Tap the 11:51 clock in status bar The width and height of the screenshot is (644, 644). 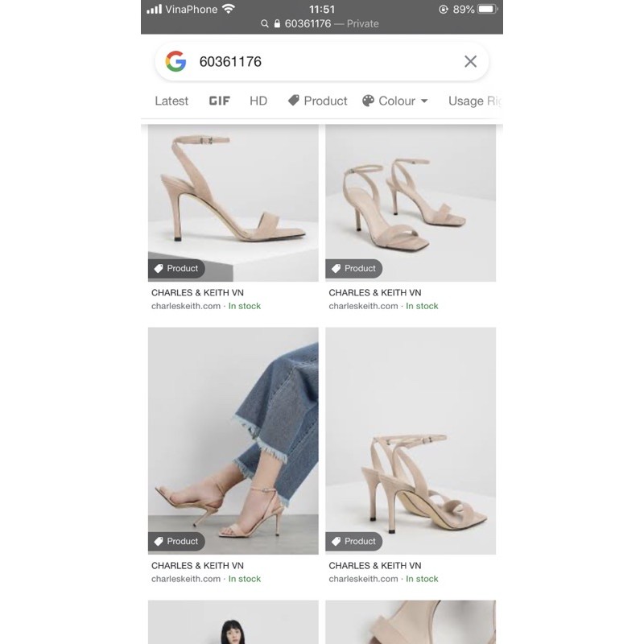[x=321, y=9]
